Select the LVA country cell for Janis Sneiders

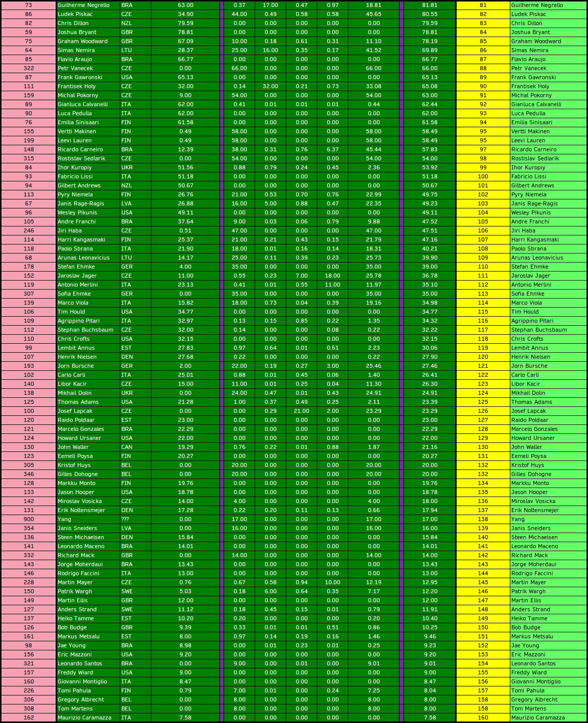click(126, 528)
